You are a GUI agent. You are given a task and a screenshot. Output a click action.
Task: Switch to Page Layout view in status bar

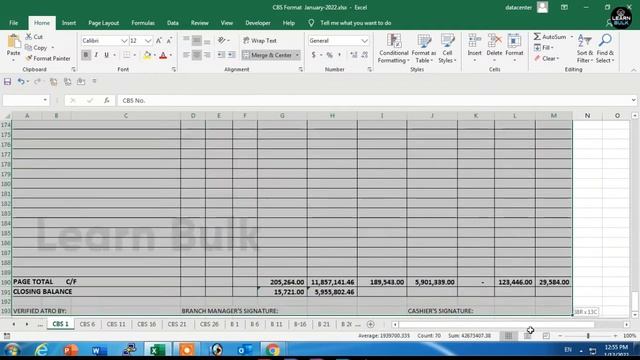[x=527, y=336]
